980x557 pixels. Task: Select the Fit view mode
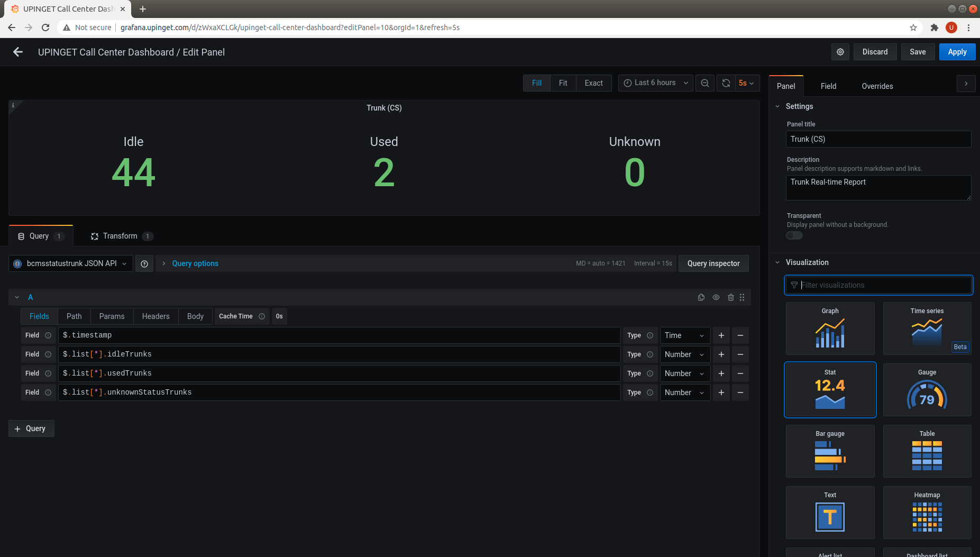pos(563,83)
